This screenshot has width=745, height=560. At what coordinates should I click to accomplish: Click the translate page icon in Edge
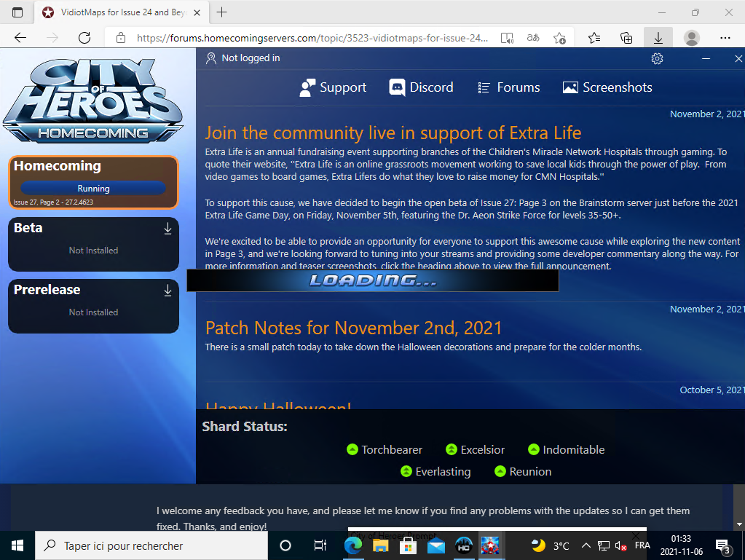533,38
